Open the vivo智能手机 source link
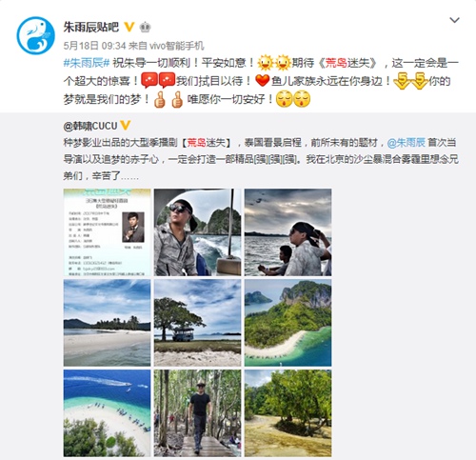Viewport: 476px width, 460px height. 176,46
